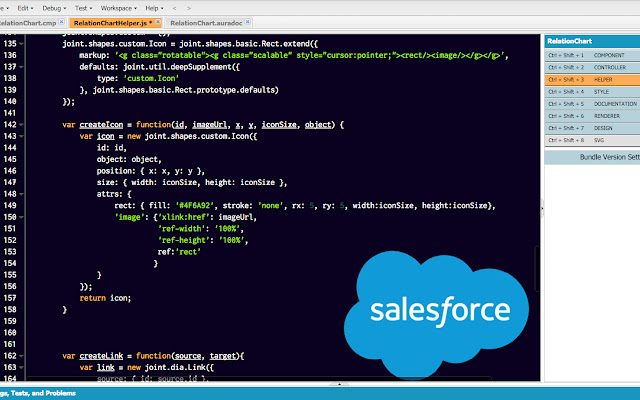The height and width of the screenshot is (400, 640).
Task: Place cursor on 'return icon;' line
Action: tap(105, 298)
